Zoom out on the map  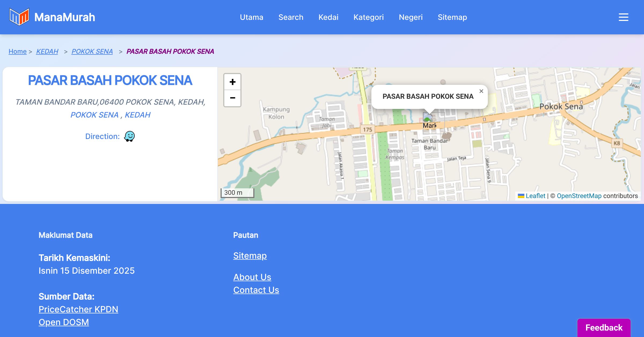pos(232,98)
